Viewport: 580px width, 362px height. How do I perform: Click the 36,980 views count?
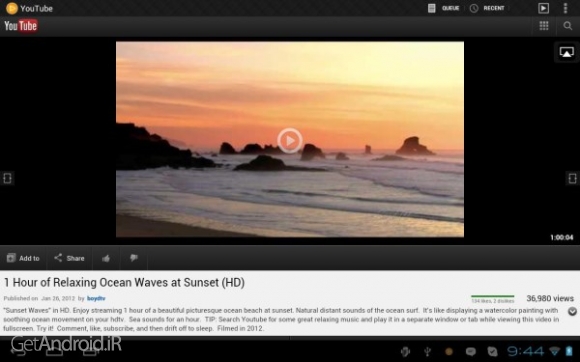(x=550, y=298)
